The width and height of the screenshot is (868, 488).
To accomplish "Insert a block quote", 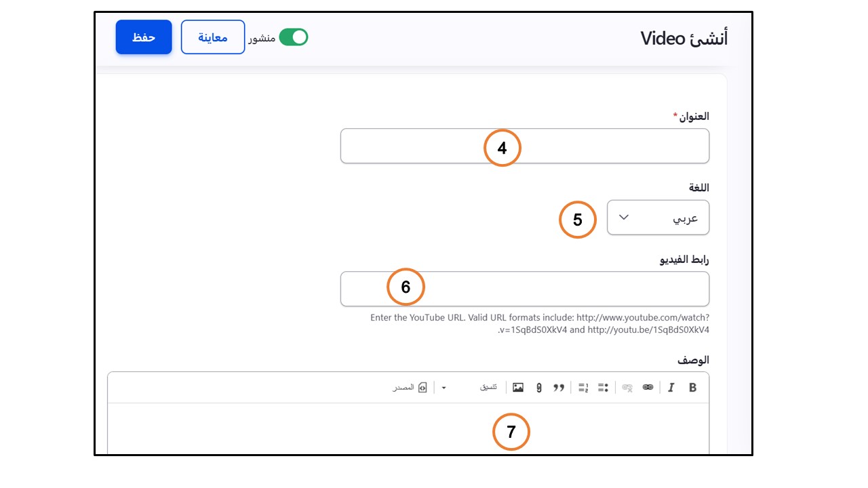I will [x=559, y=388].
